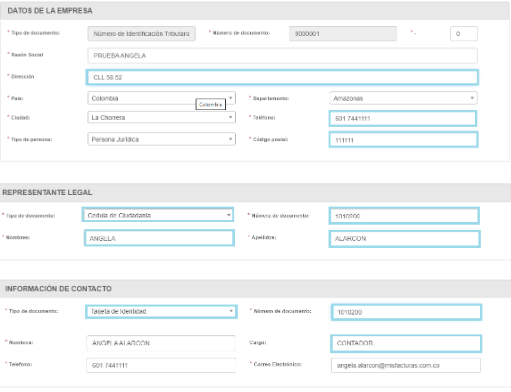The height and width of the screenshot is (392, 511).
Task: Select the Nombres field containing ANGELA
Action: click(x=159, y=238)
